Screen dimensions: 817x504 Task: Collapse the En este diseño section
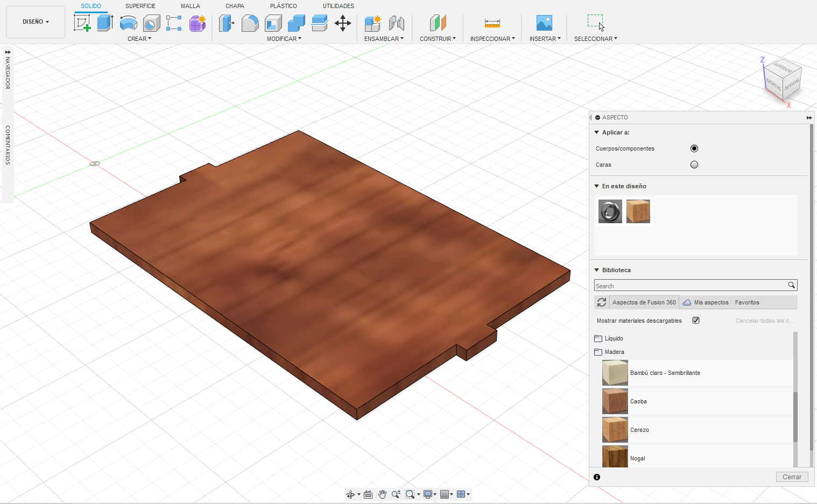(596, 186)
